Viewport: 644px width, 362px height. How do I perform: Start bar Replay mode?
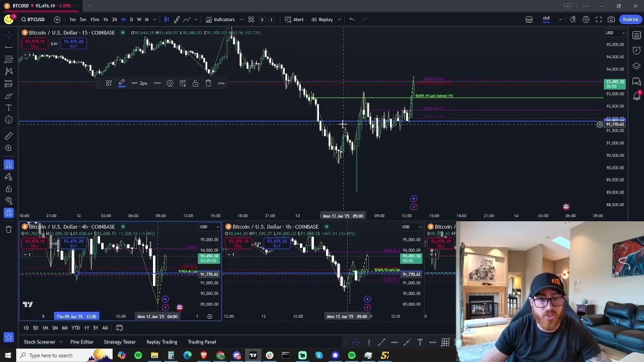322,20
